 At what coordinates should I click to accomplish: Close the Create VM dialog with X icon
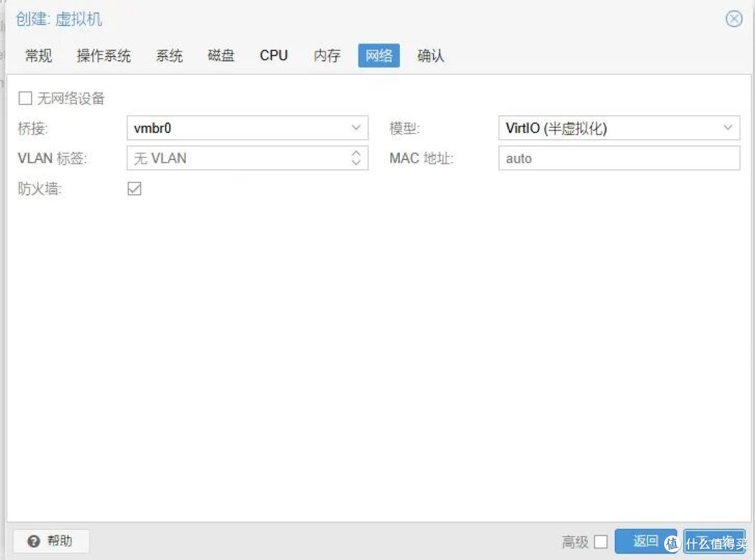734,20
